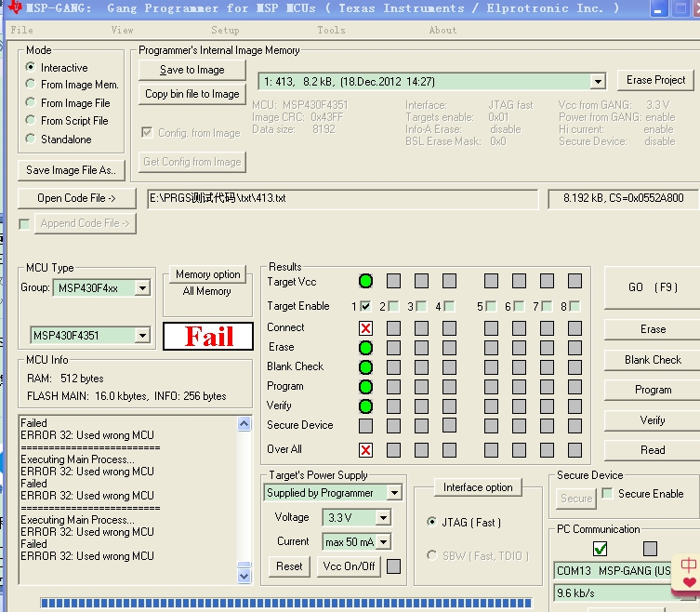
Task: Click the Read button
Action: click(x=653, y=450)
